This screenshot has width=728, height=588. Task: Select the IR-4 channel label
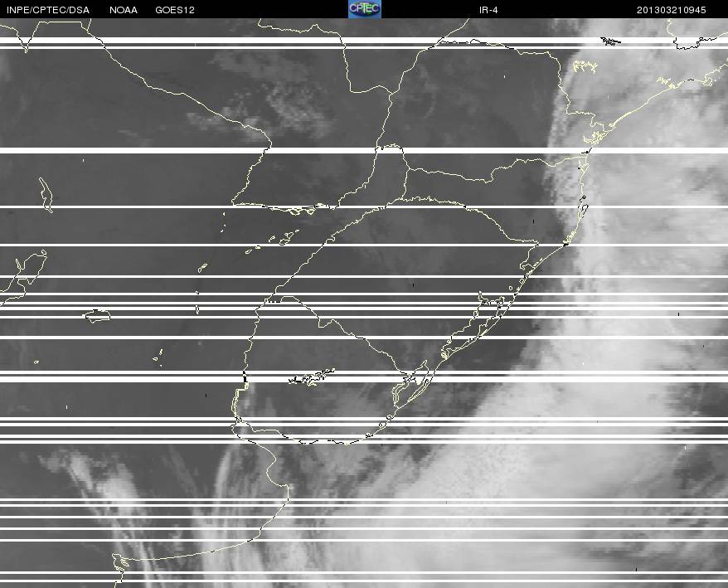(488, 10)
